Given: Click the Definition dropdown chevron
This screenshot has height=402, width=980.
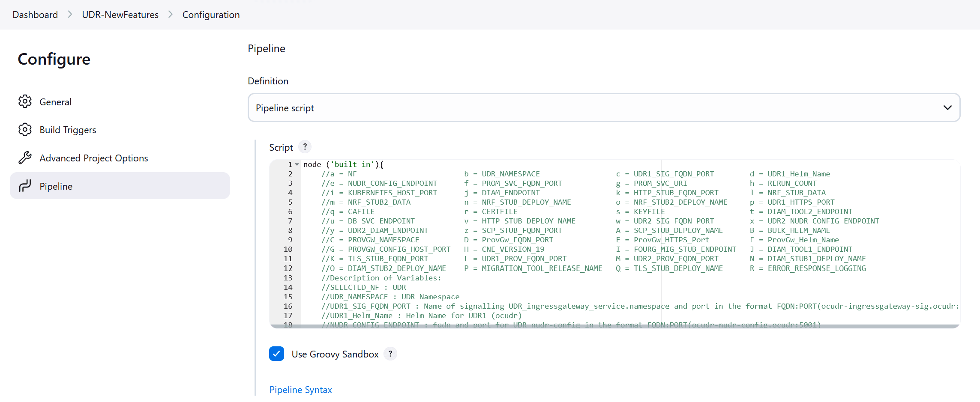Looking at the screenshot, I should tap(947, 107).
